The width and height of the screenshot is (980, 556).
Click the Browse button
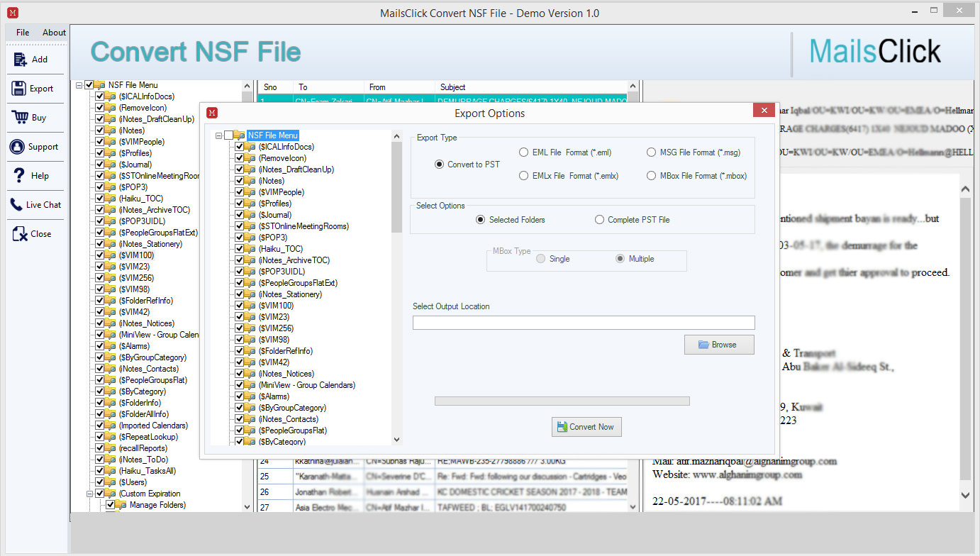point(719,345)
